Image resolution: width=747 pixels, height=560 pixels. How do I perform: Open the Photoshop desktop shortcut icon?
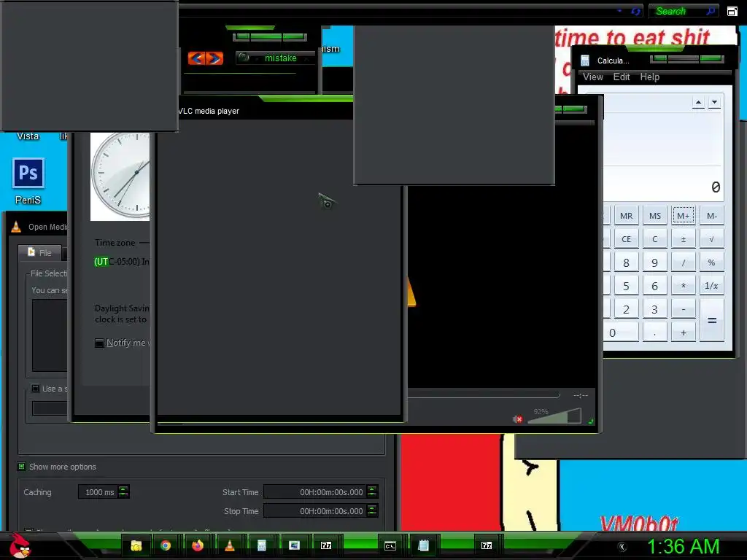(28, 174)
